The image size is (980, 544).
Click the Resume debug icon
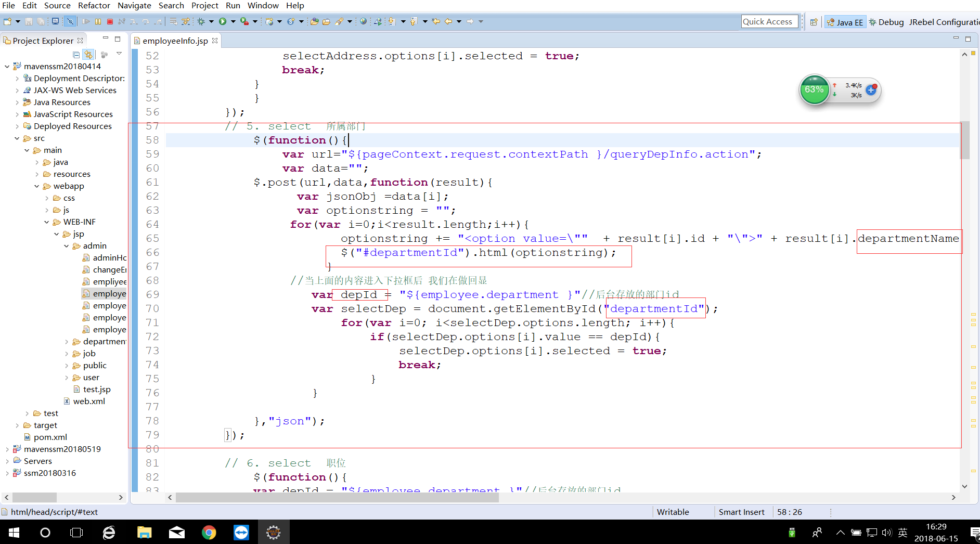click(x=86, y=21)
